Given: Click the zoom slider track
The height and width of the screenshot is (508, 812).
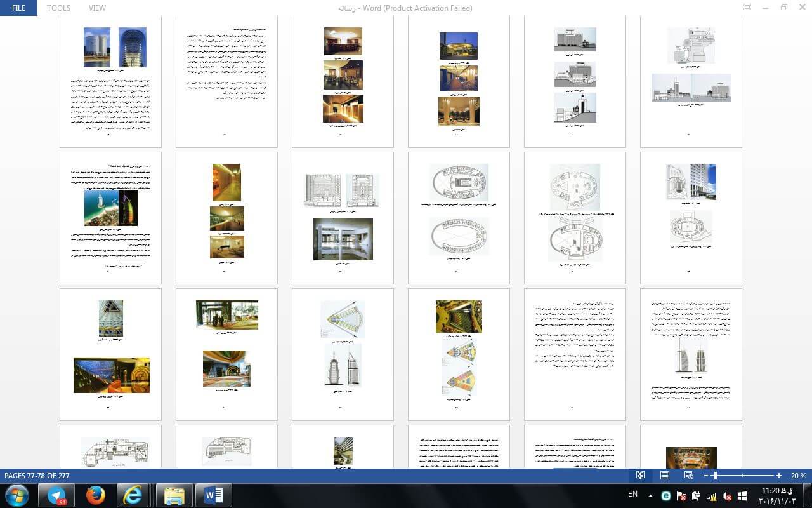Looking at the screenshot, I should [x=742, y=476].
